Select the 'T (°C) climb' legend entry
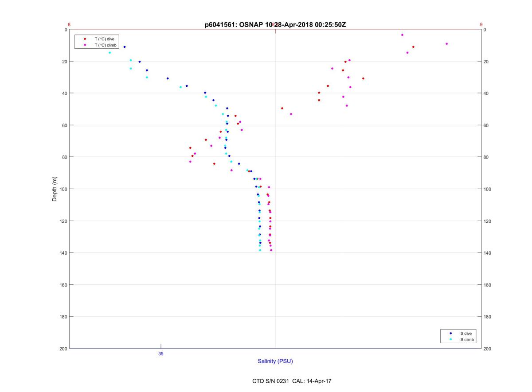This screenshot has height=392, width=532. 105,45
